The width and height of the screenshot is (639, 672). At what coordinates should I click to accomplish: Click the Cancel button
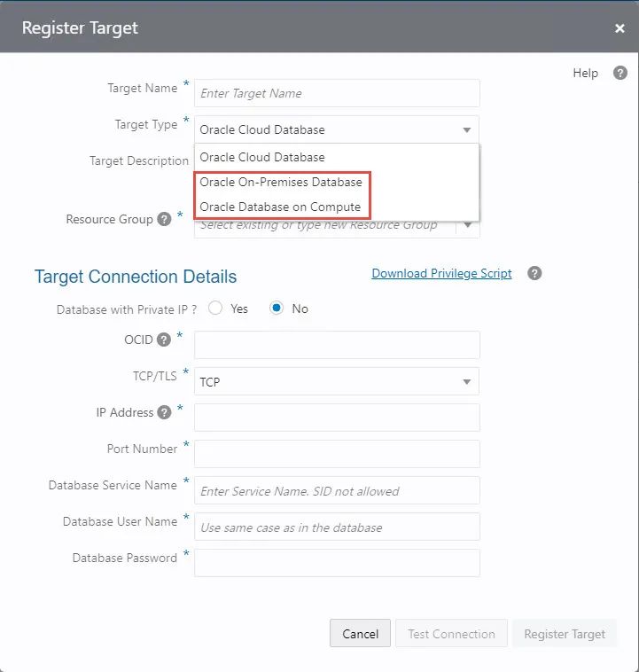(360, 634)
